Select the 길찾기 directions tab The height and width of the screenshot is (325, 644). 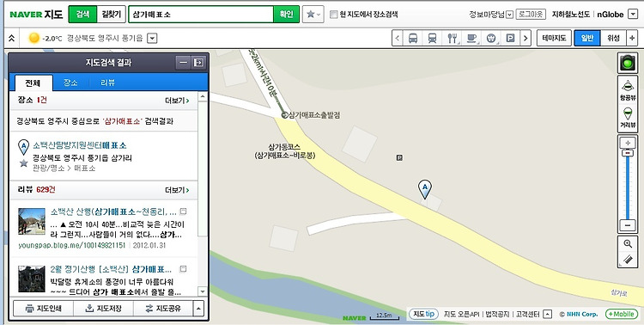click(111, 15)
